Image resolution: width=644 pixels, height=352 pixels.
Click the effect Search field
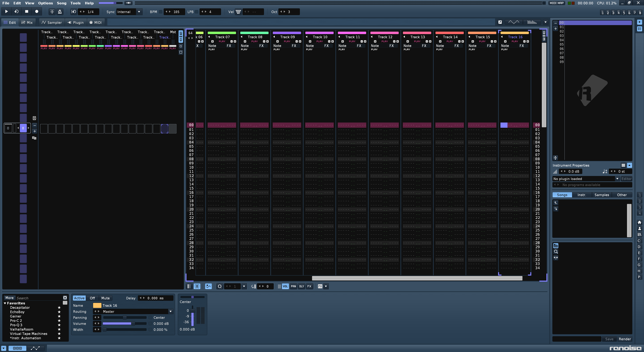click(39, 298)
